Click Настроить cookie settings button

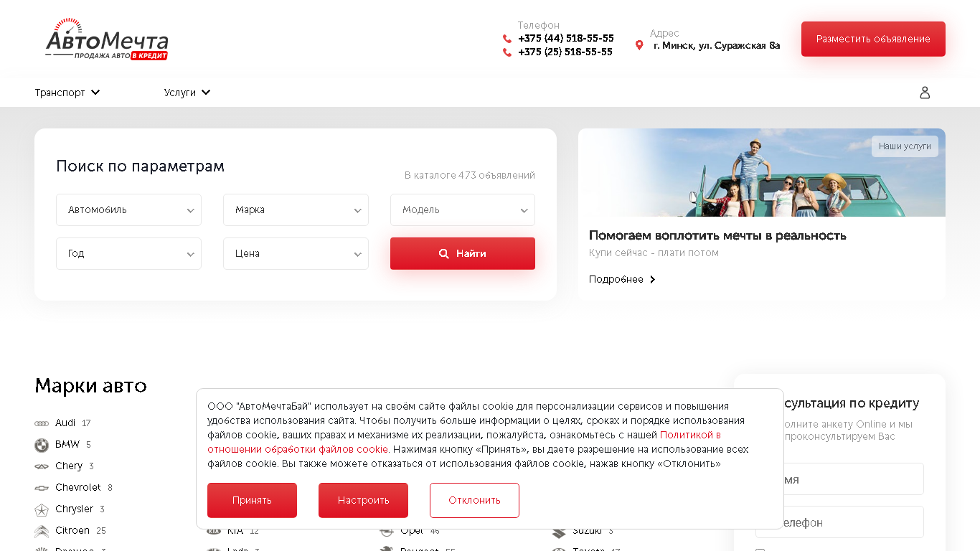[363, 500]
